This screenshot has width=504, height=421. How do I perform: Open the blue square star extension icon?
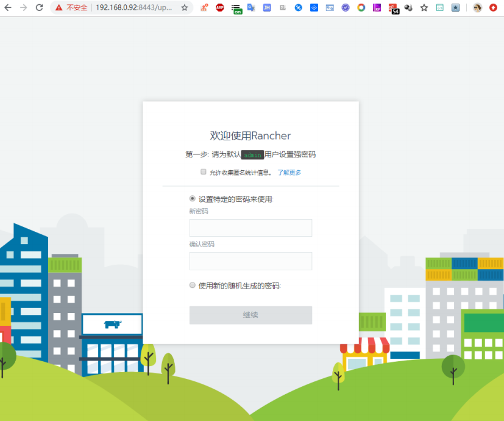tap(455, 7)
